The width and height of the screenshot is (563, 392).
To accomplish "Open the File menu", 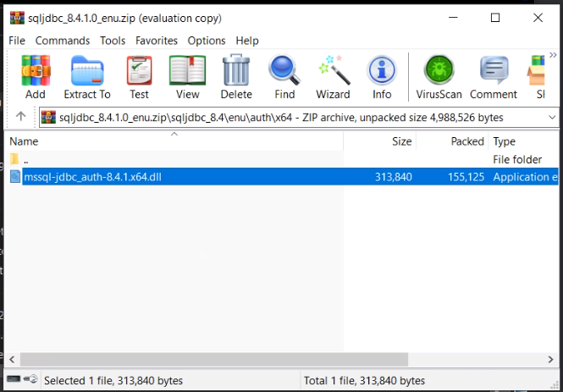I will coord(17,41).
